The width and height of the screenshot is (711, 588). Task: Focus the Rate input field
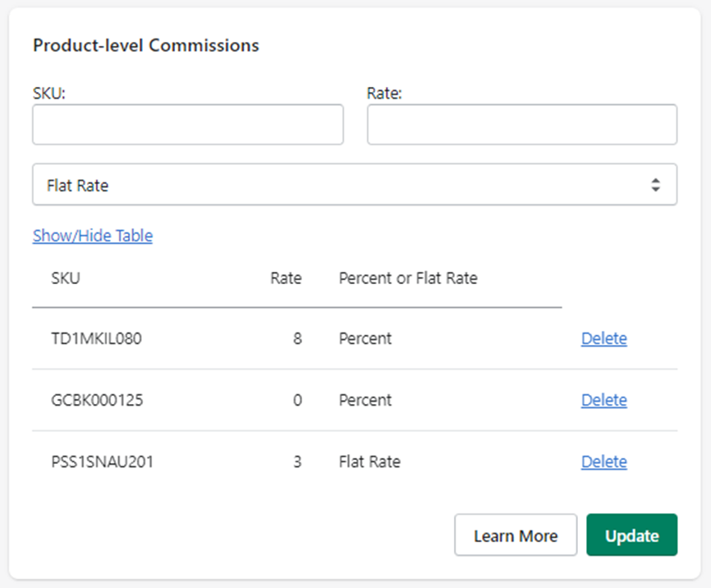coord(522,125)
